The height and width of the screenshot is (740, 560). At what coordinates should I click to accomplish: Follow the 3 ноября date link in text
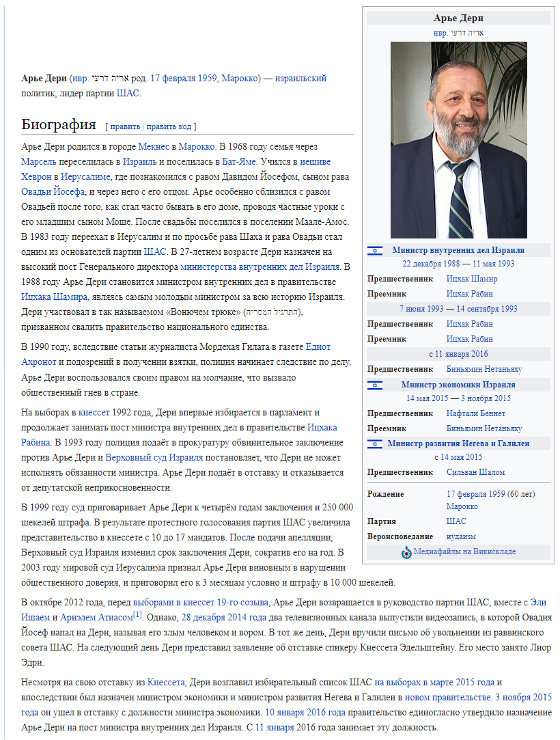click(512, 698)
